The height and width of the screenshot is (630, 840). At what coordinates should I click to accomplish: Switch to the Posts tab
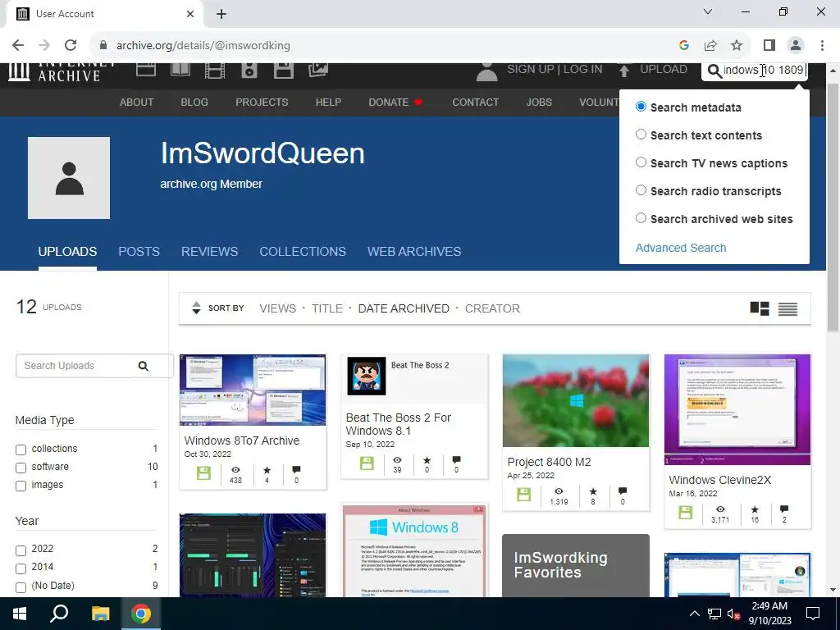click(x=139, y=251)
